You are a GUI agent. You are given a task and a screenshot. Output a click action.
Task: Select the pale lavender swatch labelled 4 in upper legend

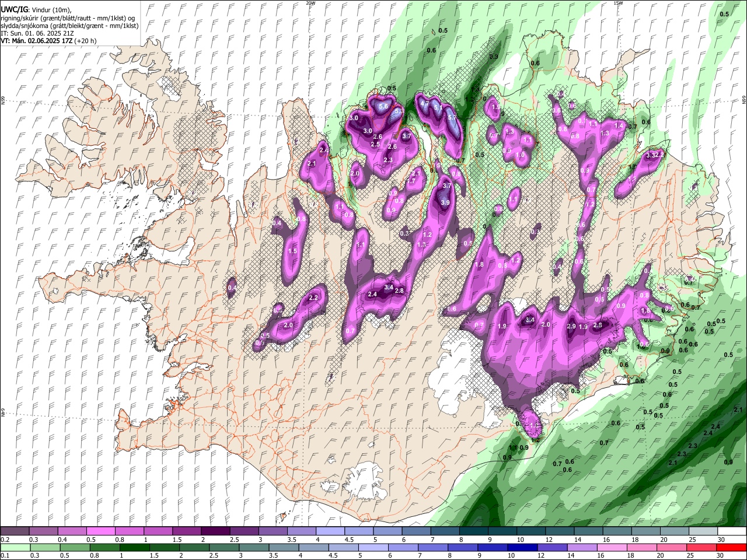click(x=330, y=531)
